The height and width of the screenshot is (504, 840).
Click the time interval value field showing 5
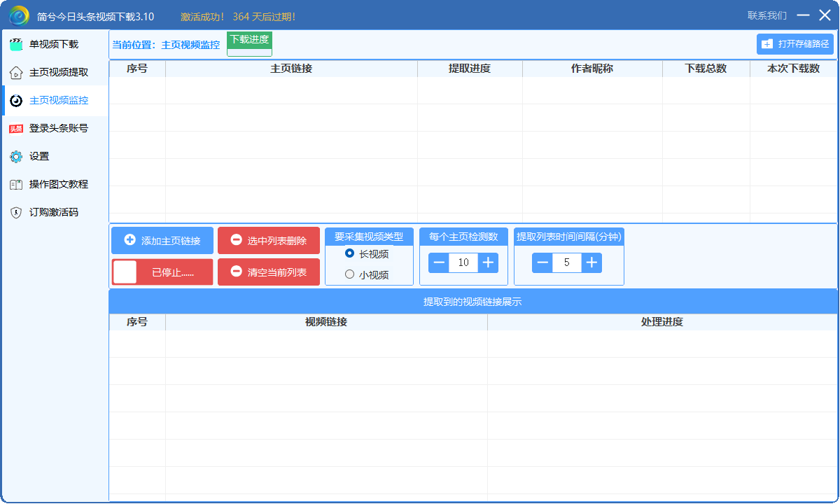(x=566, y=263)
